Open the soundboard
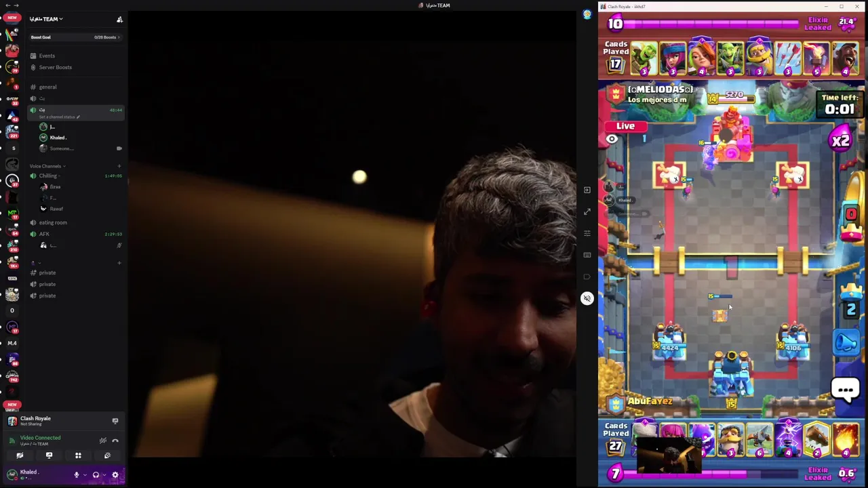Image resolution: width=868 pixels, height=488 pixels. coord(107,455)
